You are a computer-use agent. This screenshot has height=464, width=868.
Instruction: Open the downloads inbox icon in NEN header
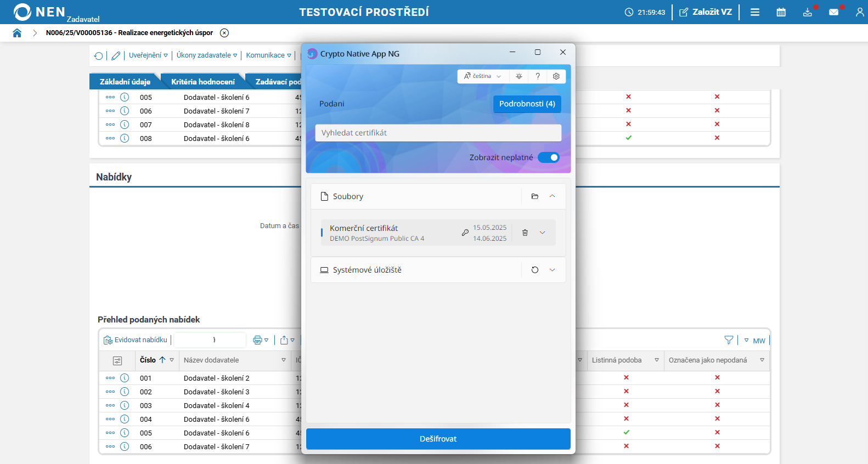tap(808, 12)
